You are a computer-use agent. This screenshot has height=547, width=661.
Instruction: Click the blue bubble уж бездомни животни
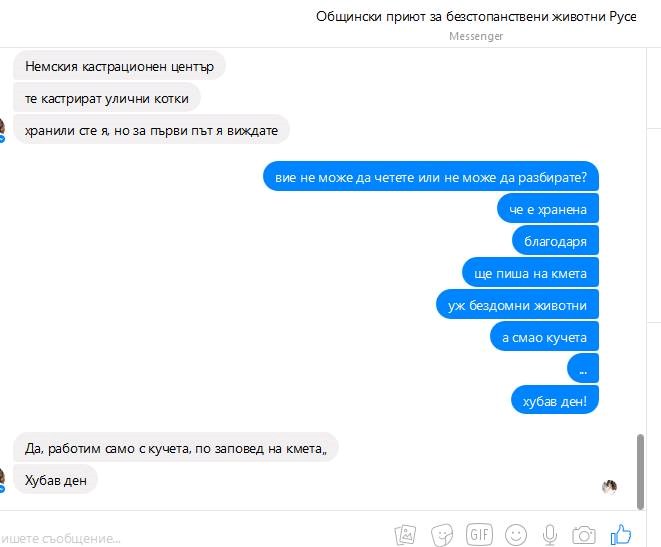point(517,305)
